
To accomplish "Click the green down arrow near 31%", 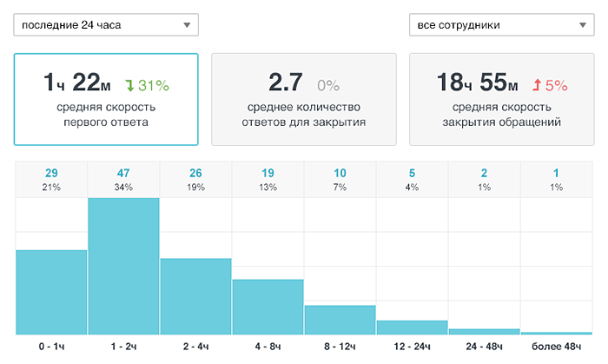I will coord(130,86).
